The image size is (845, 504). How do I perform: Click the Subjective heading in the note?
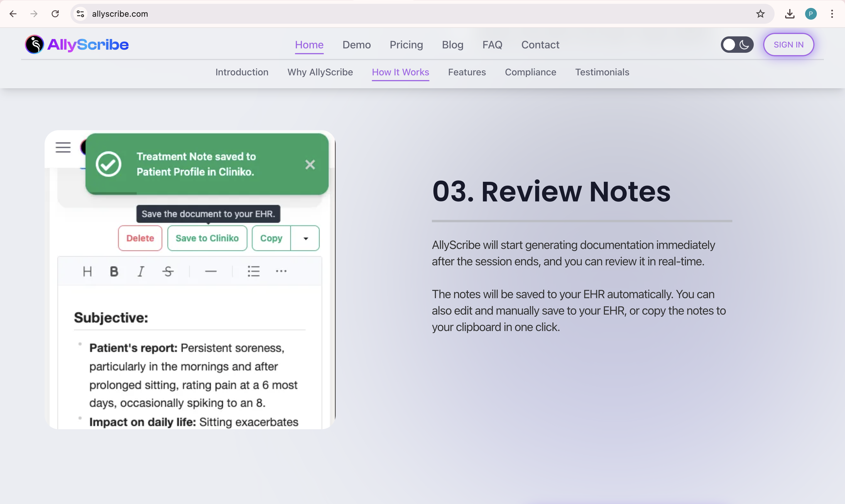pyautogui.click(x=111, y=318)
